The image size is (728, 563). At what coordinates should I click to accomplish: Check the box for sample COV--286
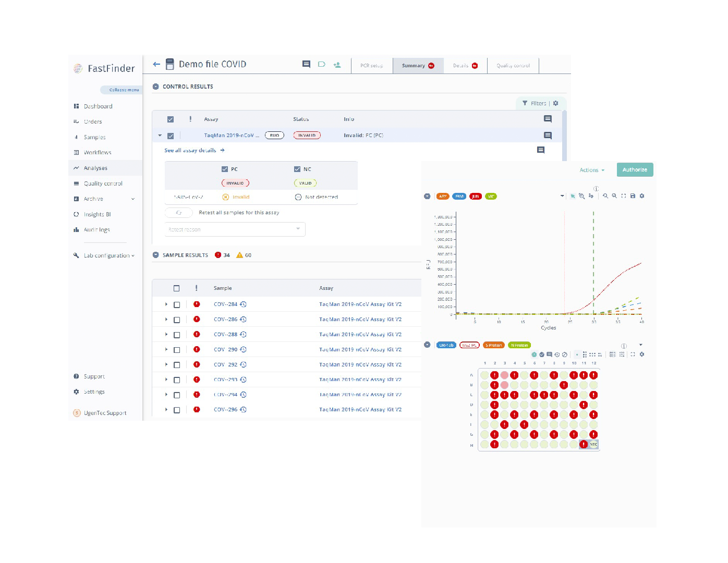click(x=177, y=320)
